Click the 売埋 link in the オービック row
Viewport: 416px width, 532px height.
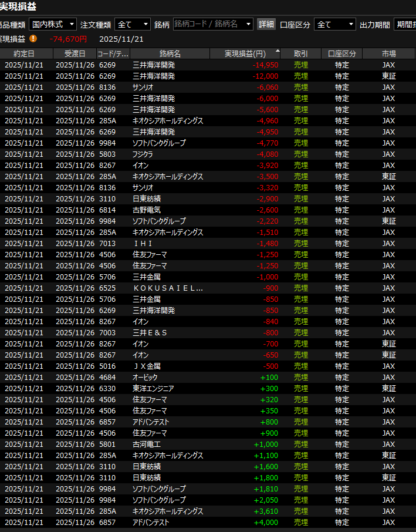[x=300, y=377]
